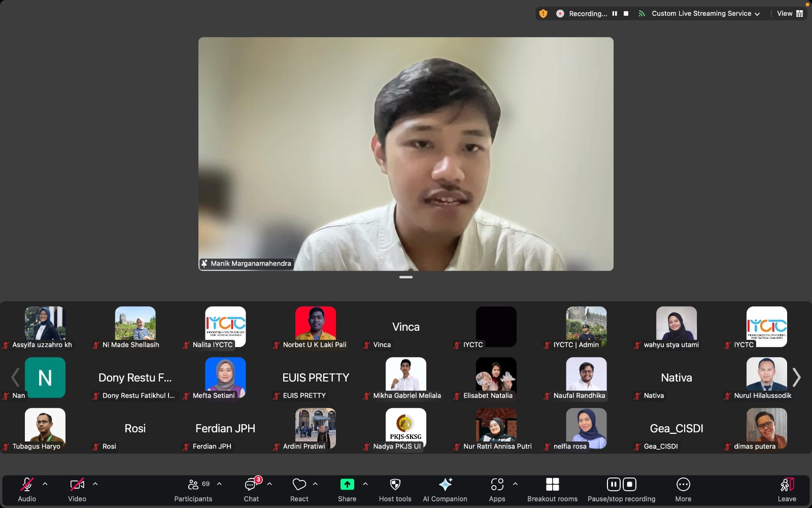Viewport: 812px width, 508px height.
Task: Open the React heart icon
Action: click(299, 485)
